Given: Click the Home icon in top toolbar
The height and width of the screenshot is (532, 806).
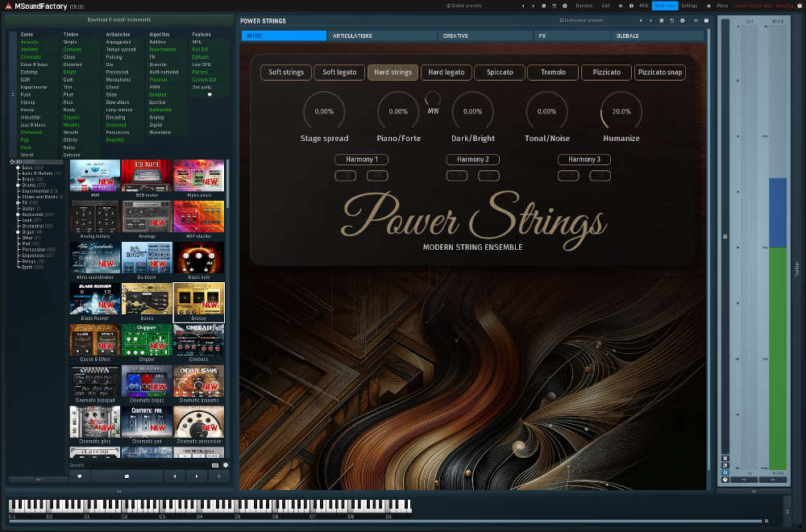Looking at the screenshot, I should click(708, 6).
